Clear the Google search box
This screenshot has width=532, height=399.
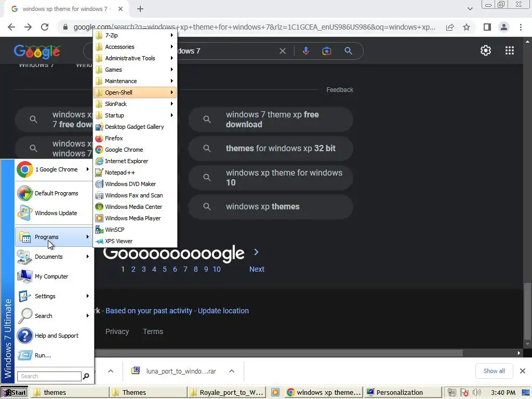282,51
